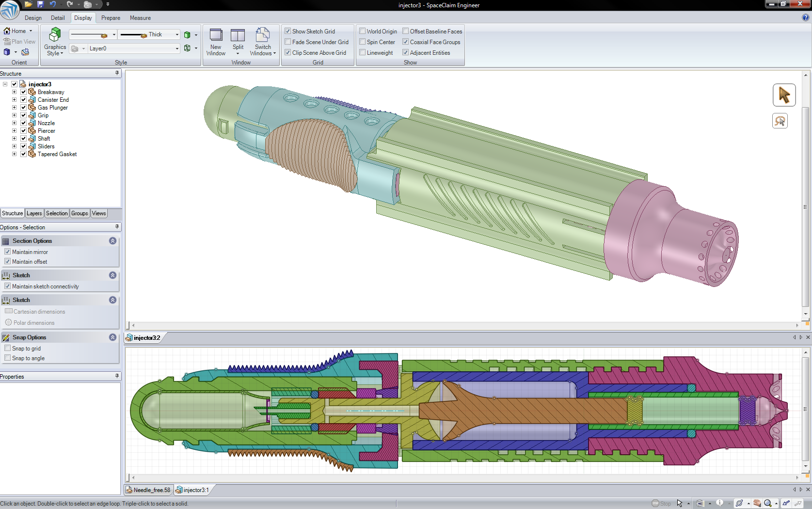
Task: Open the Layer0 layer dropdown
Action: pyautogui.click(x=177, y=48)
